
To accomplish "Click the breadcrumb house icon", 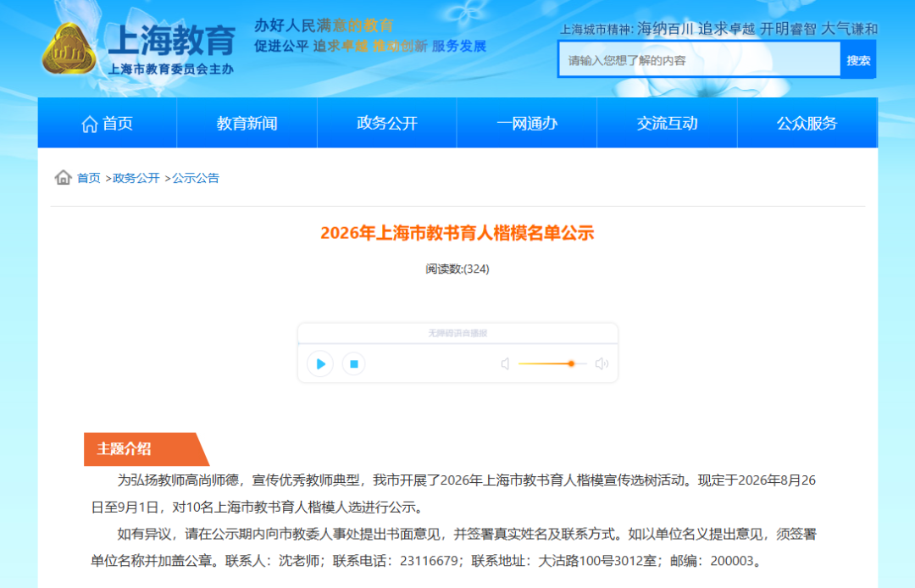I will pos(63,177).
